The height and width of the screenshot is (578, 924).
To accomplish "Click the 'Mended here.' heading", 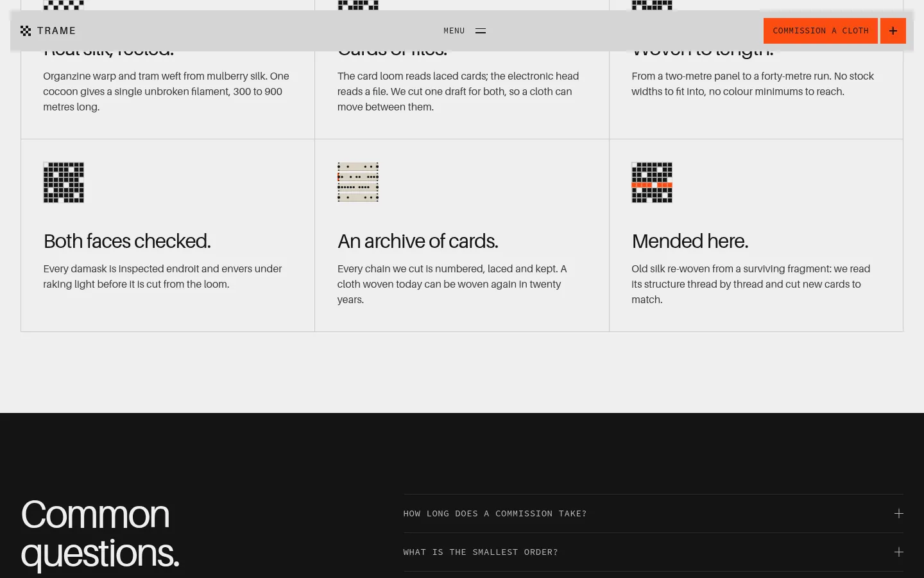I will 690,241.
